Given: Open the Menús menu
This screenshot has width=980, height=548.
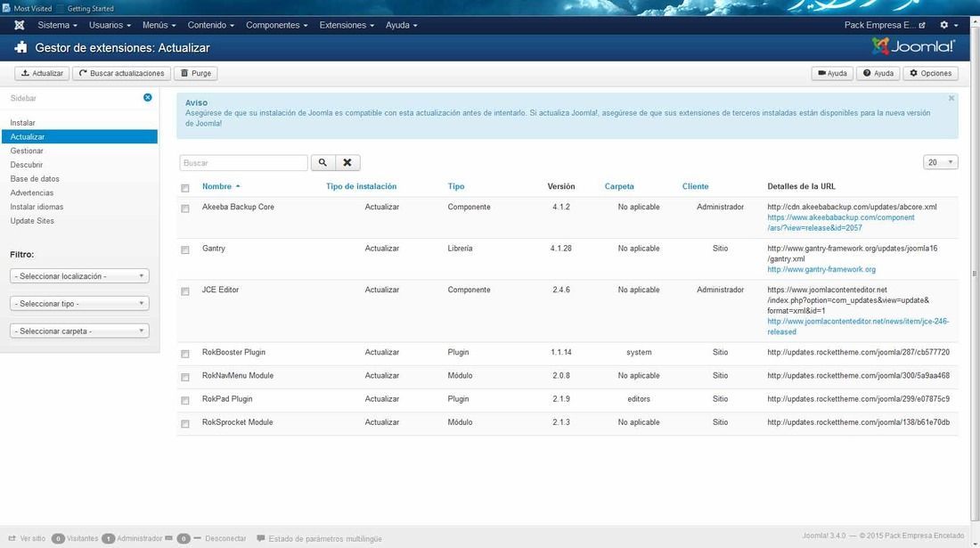Looking at the screenshot, I should 159,25.
